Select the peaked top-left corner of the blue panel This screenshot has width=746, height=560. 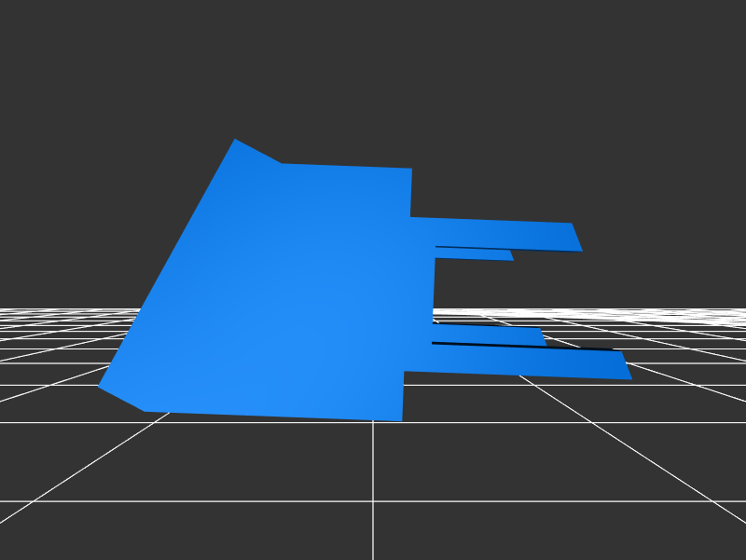(x=236, y=141)
